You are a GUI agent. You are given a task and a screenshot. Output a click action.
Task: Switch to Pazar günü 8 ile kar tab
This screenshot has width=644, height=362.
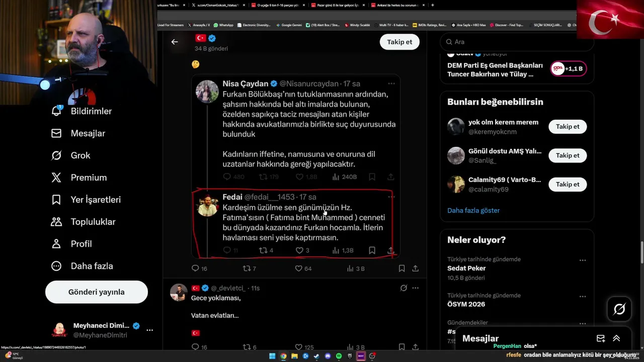337,5
